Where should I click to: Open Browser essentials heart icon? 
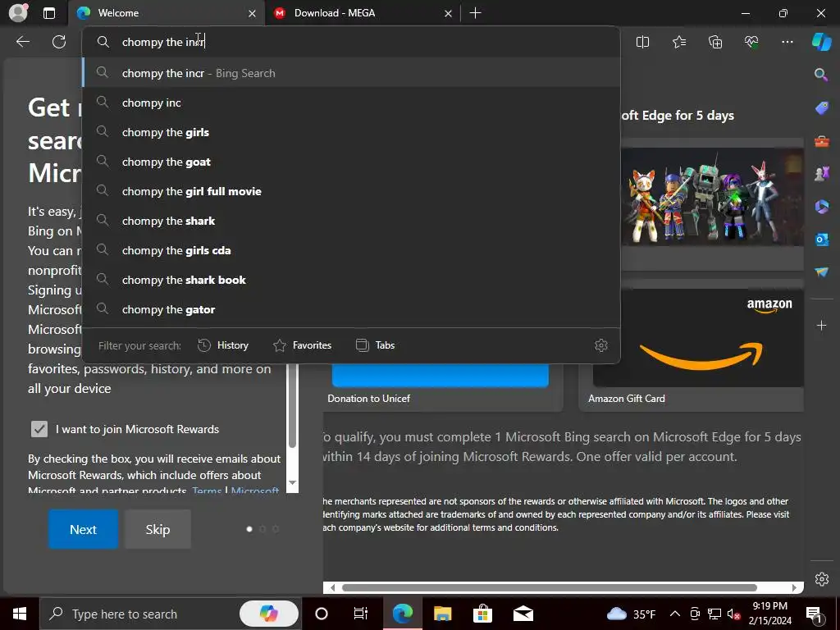[x=751, y=42]
